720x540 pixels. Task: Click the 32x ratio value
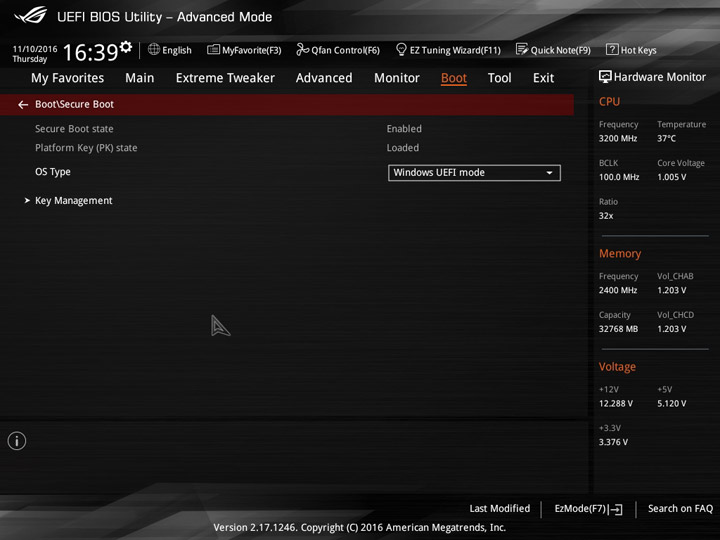coord(606,216)
